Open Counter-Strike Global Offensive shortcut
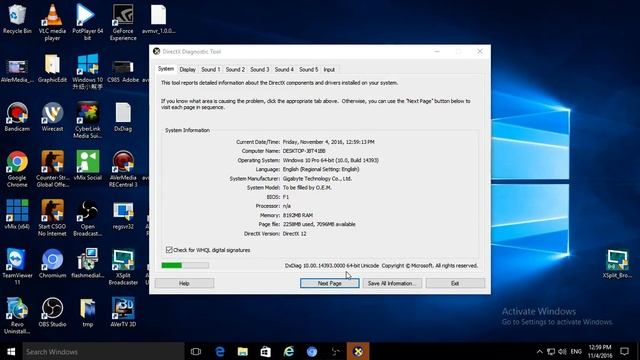Image resolution: width=640 pixels, height=360 pixels. [x=52, y=169]
